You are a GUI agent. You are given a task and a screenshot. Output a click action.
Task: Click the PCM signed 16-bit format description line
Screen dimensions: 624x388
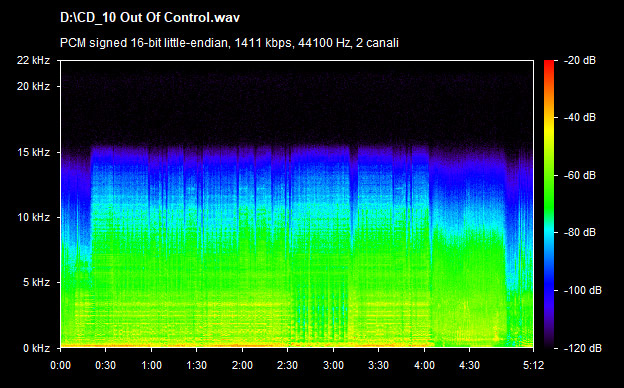[x=229, y=43]
